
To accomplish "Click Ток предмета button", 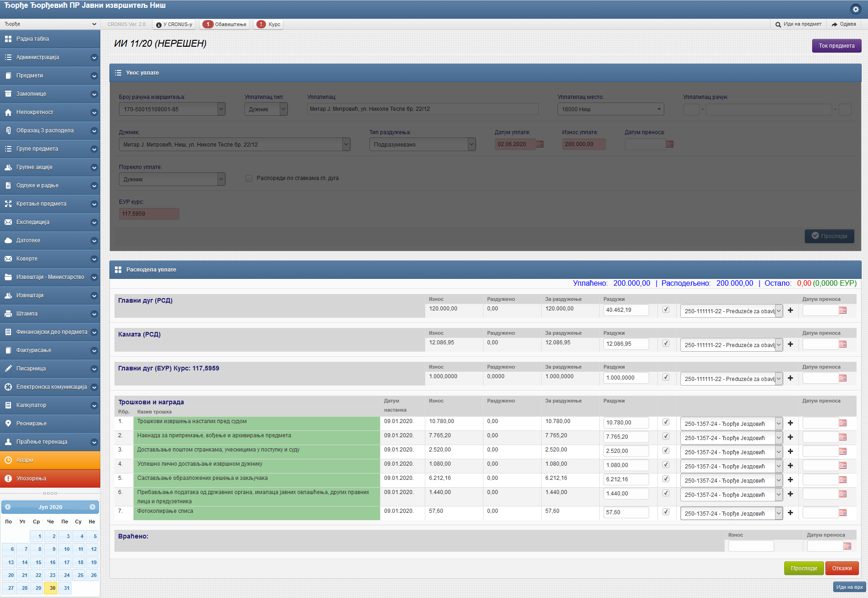I will click(x=836, y=46).
